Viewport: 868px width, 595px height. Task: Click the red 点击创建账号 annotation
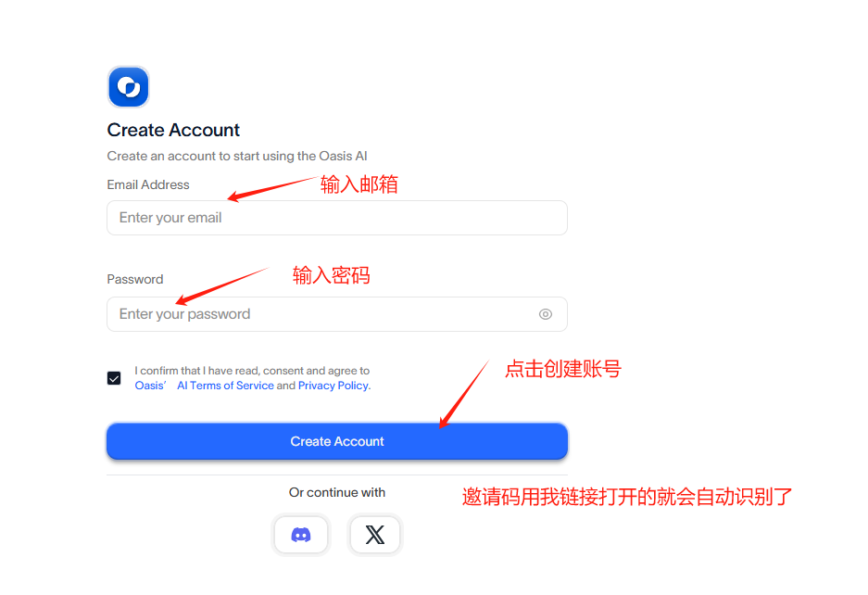(563, 369)
